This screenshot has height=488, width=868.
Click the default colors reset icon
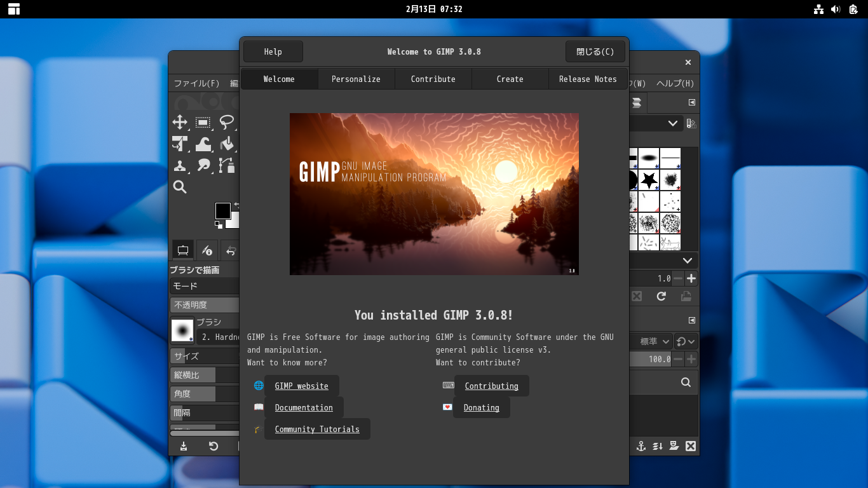219,224
